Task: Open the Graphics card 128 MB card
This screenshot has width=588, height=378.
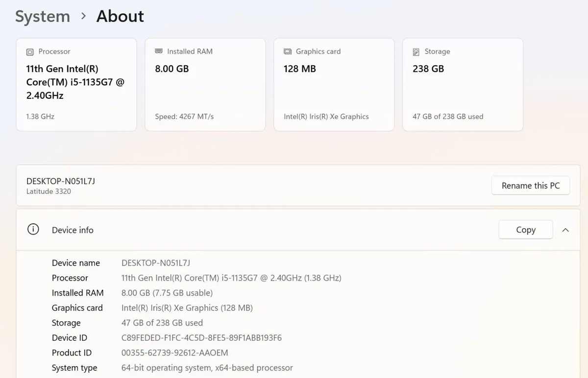Action: point(334,85)
